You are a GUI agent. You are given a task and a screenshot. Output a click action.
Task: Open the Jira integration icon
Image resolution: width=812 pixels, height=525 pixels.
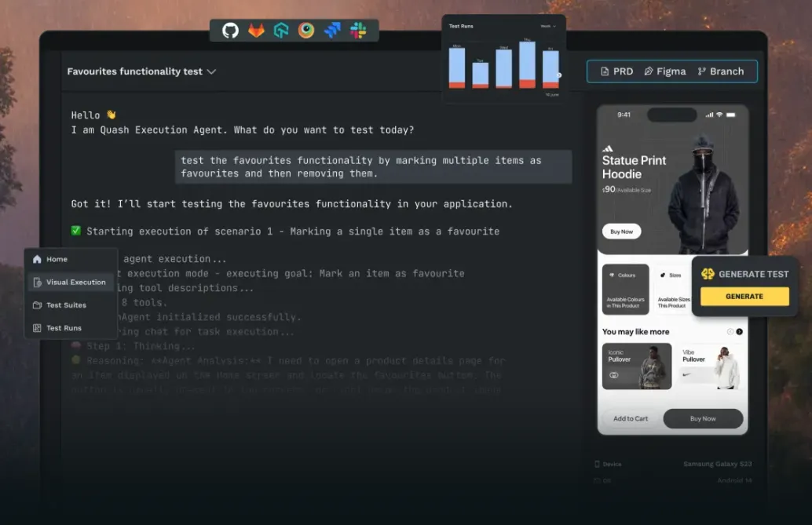pyautogui.click(x=332, y=31)
